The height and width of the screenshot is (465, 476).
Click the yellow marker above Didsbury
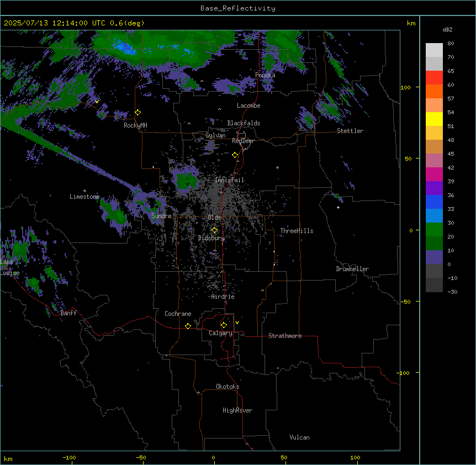click(214, 230)
